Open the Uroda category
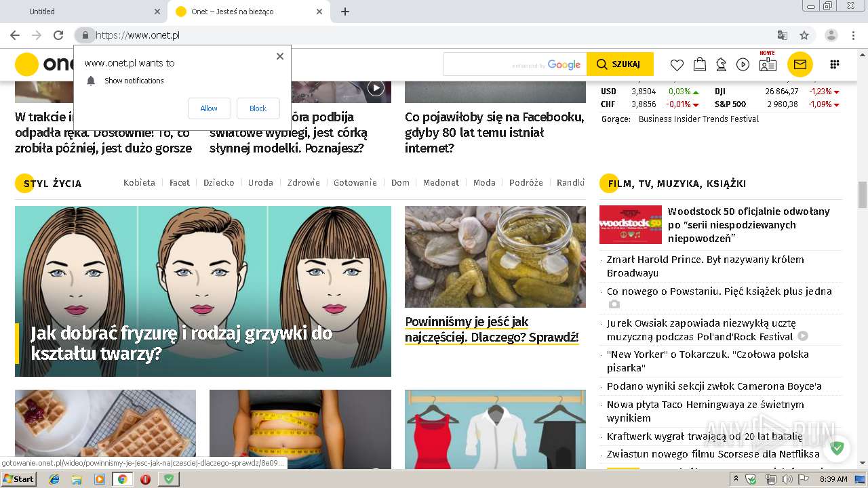This screenshot has width=868, height=488. tap(260, 182)
